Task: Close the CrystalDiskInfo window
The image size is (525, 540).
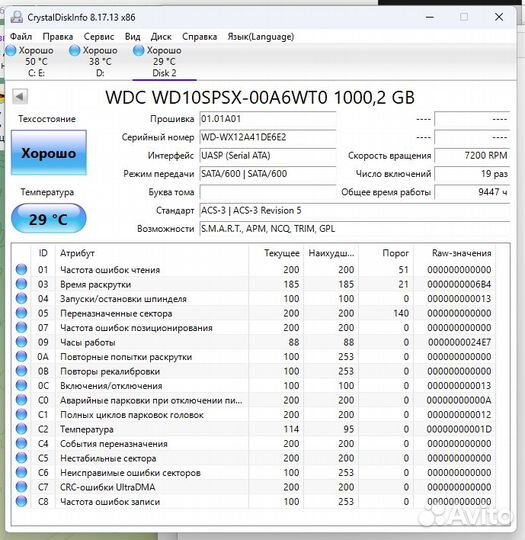Action: pos(499,17)
